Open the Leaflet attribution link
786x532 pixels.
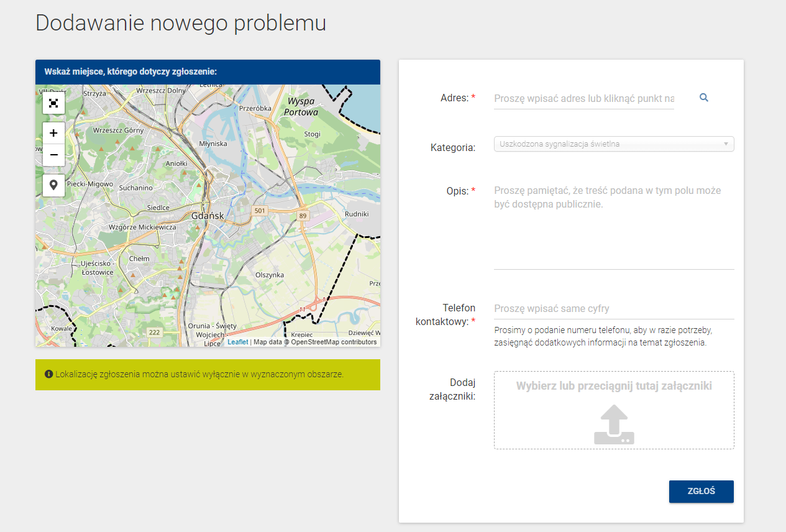coord(237,342)
